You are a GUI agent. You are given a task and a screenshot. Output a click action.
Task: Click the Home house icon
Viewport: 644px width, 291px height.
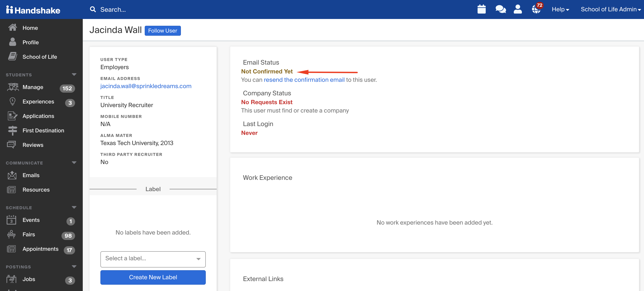pos(12,28)
